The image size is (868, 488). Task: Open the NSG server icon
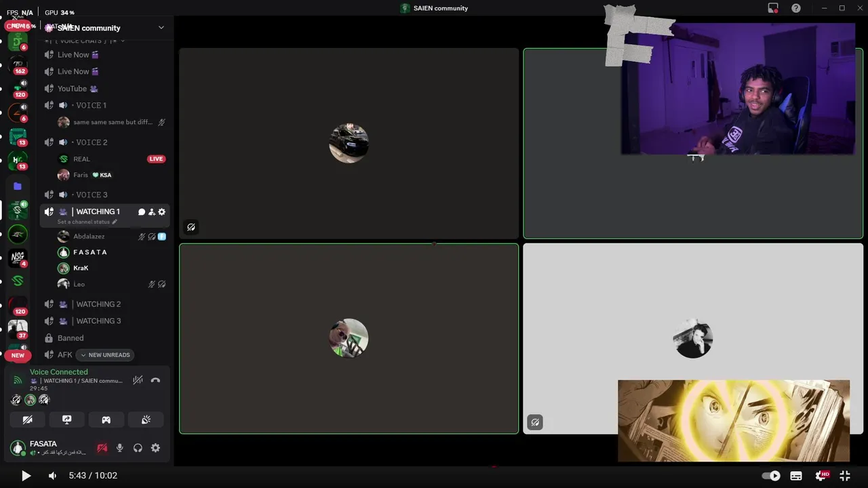pyautogui.click(x=18, y=257)
